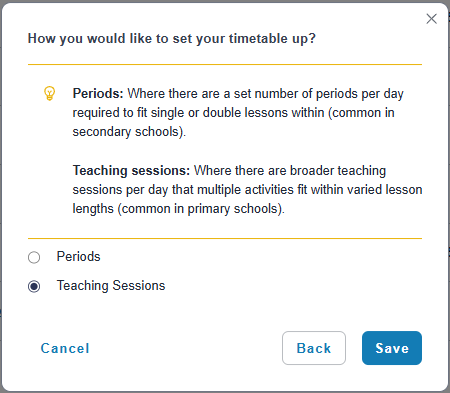The height and width of the screenshot is (393, 450).
Task: Click the Teaching Sessions option label
Action: 111,286
